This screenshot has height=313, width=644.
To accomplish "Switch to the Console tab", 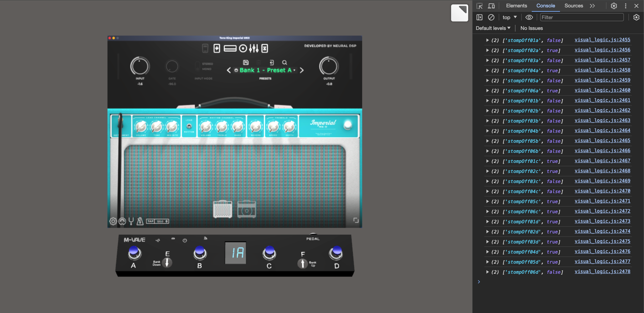I will click(x=546, y=6).
